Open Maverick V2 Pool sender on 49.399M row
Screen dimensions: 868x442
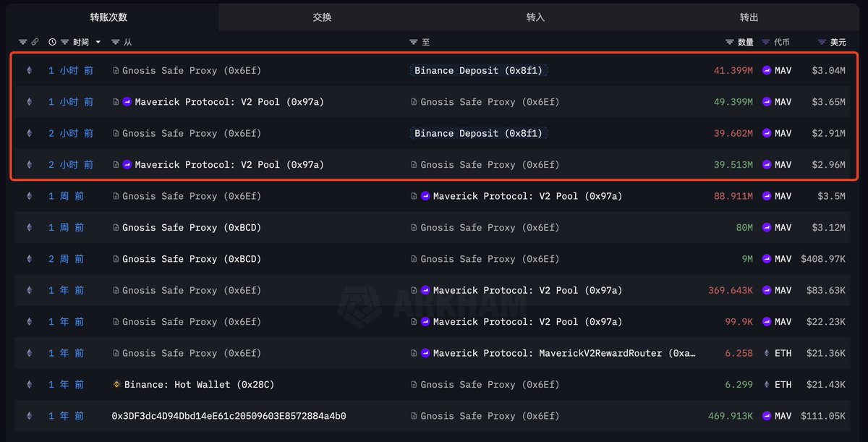tap(229, 102)
